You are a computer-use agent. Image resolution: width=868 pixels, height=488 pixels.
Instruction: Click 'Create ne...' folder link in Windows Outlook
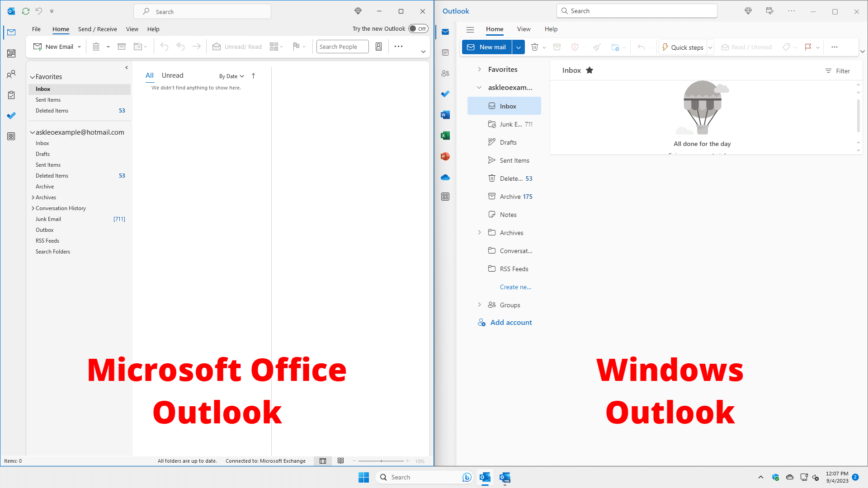(x=515, y=287)
